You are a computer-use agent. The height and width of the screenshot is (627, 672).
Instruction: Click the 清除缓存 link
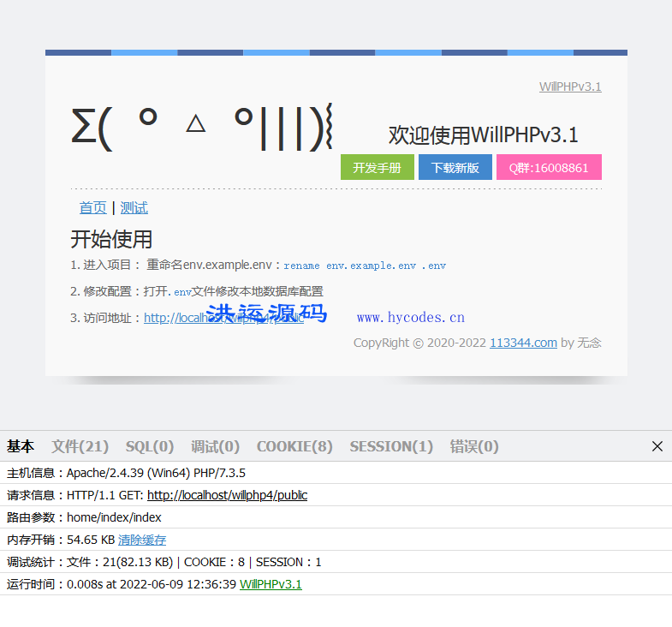(142, 540)
